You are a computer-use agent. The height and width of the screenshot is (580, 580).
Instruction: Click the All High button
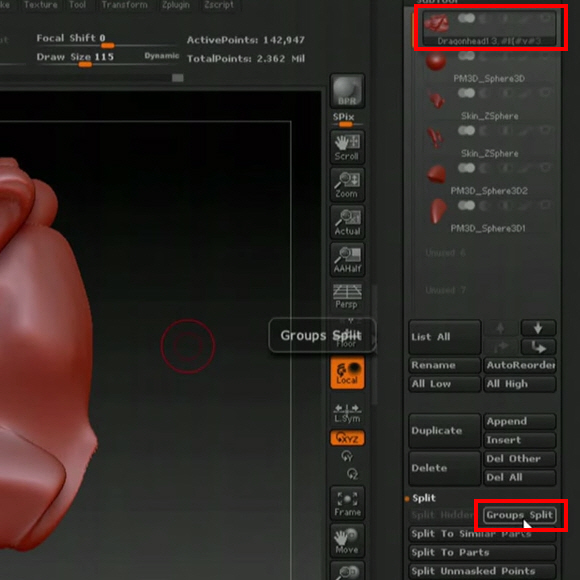[520, 384]
